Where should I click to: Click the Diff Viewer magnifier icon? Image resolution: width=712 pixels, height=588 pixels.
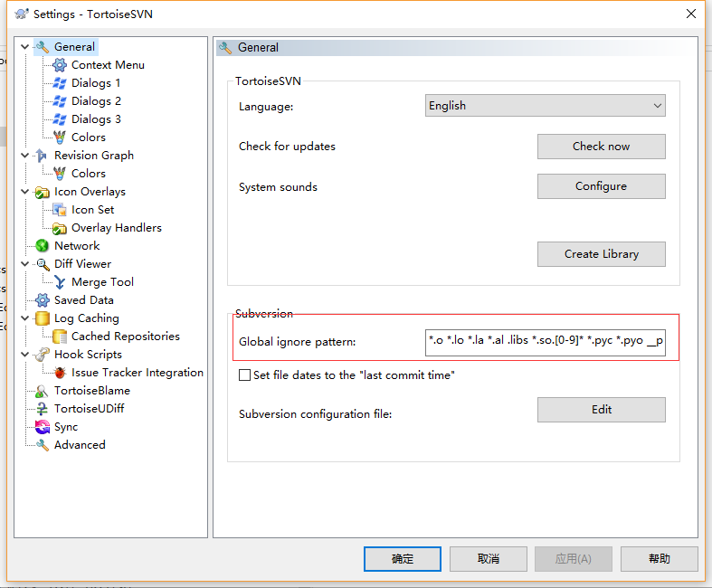click(x=43, y=264)
